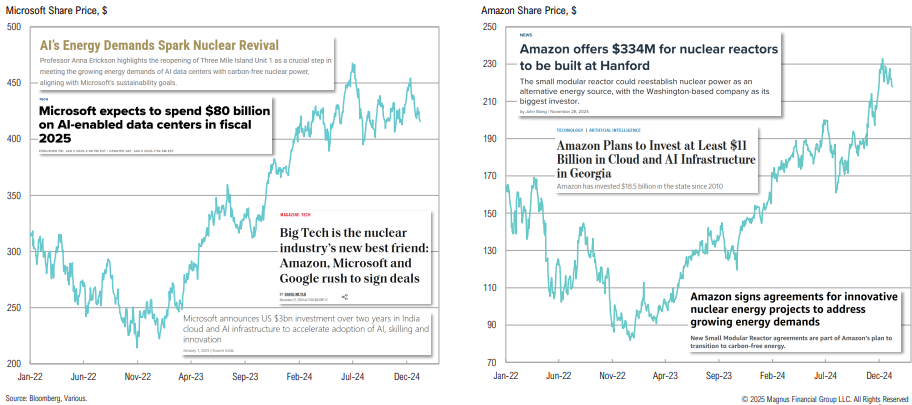This screenshot has height=405, width=912.
Task: Click the share icon under Big Tech headline
Action: point(345,297)
